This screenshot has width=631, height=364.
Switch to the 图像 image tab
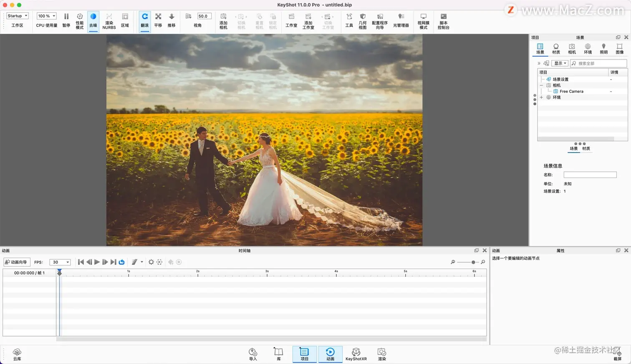click(620, 49)
